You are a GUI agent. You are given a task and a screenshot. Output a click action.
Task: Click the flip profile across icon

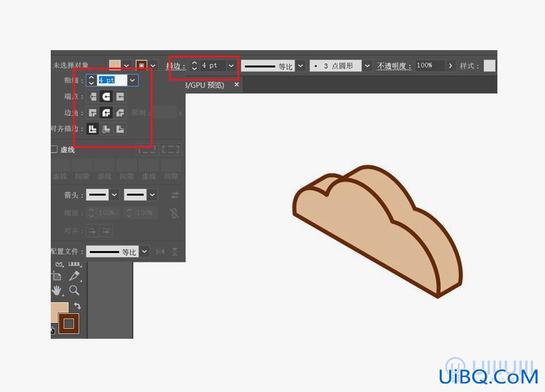click(x=175, y=252)
